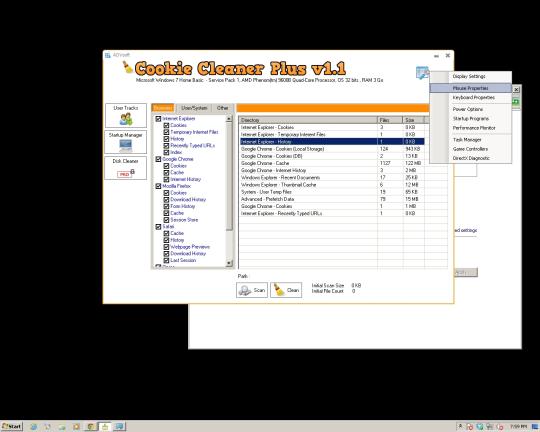Screen dimensions: 540x432
Task: Toggle the Safari parent checkbox
Action: click(x=158, y=227)
